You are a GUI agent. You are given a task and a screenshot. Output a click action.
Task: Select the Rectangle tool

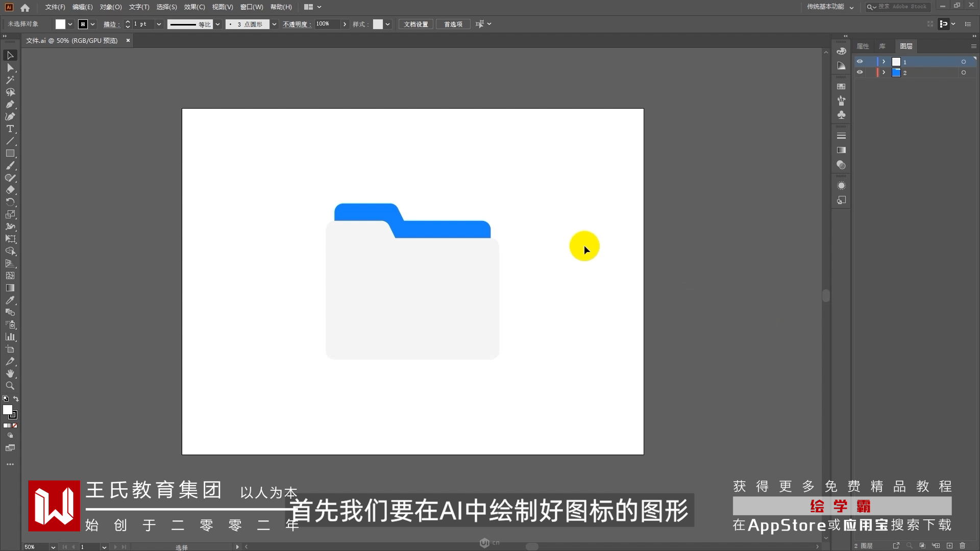(x=10, y=154)
